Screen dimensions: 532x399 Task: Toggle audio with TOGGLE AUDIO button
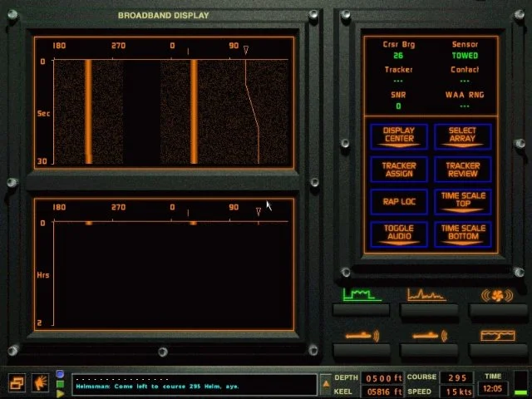[x=399, y=234]
